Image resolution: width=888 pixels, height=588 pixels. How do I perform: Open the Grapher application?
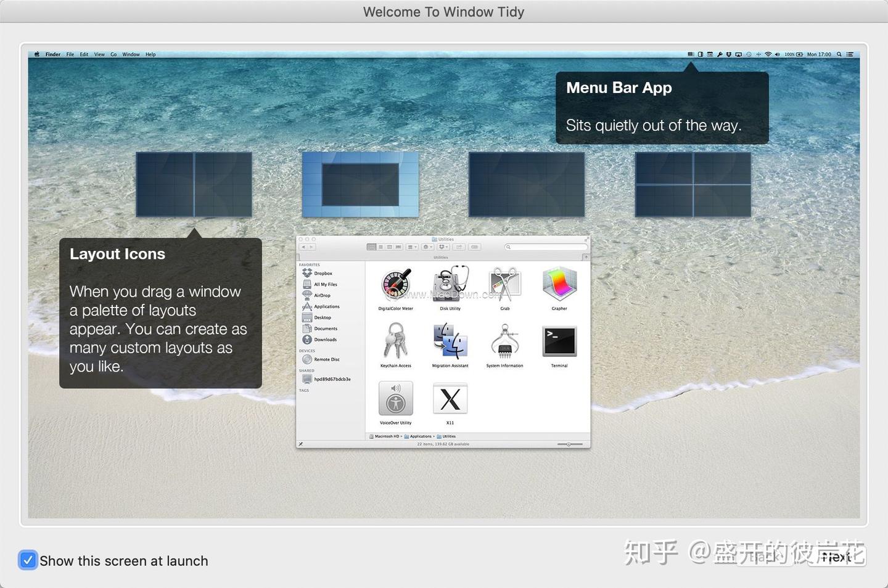click(x=559, y=284)
